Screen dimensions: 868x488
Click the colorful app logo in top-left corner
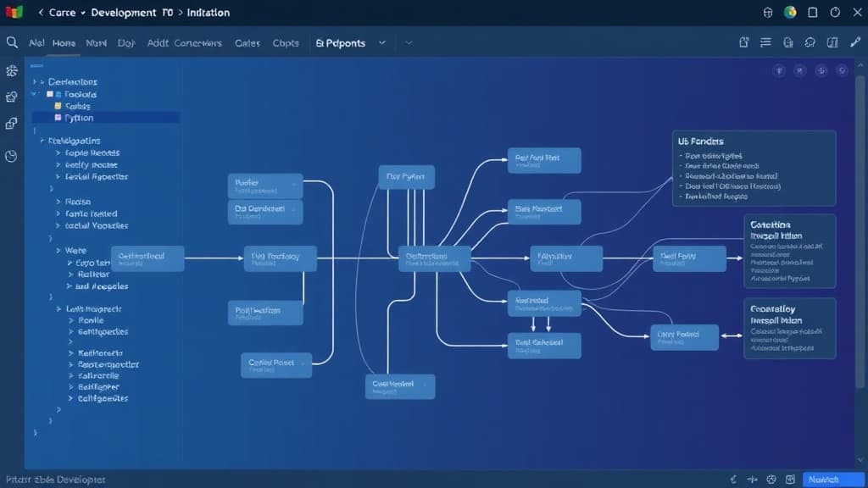(x=13, y=13)
